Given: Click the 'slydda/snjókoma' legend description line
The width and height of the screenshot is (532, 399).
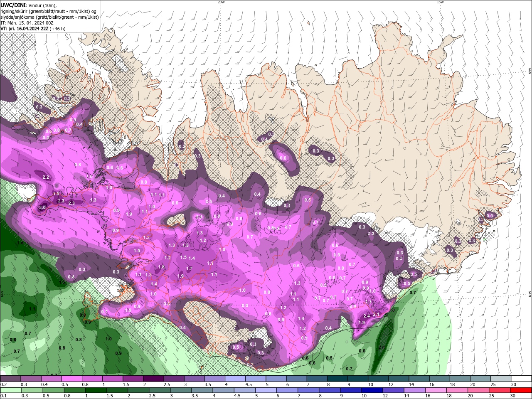Looking at the screenshot, I should (x=49, y=17).
